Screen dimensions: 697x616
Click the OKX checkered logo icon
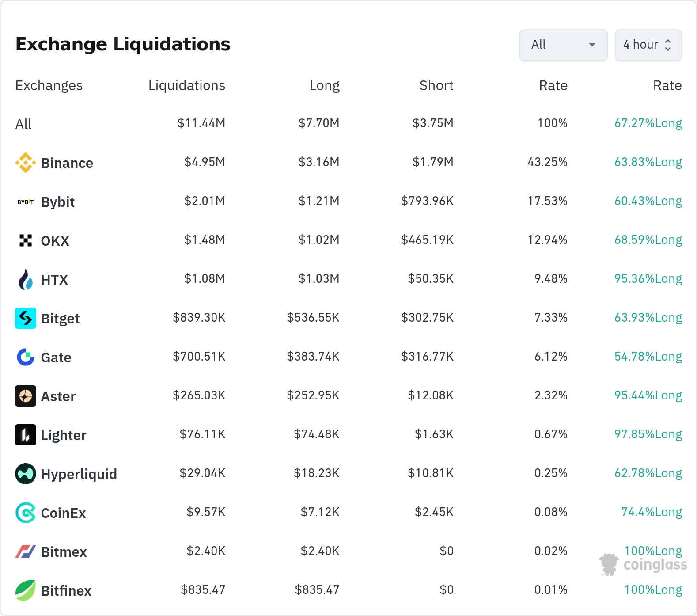point(26,240)
